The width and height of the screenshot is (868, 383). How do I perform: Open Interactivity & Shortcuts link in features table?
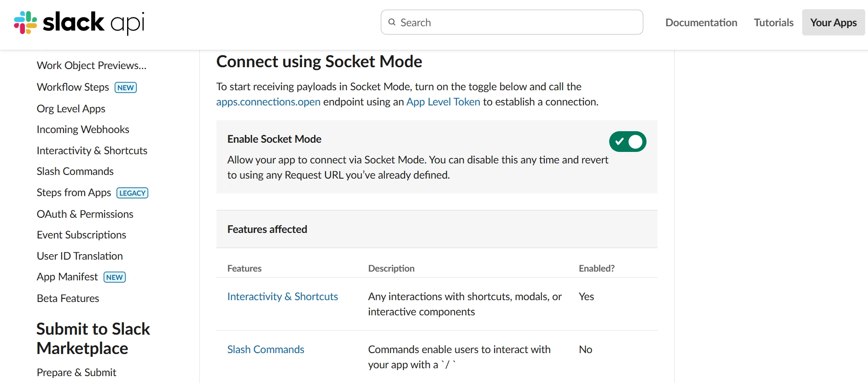click(283, 296)
